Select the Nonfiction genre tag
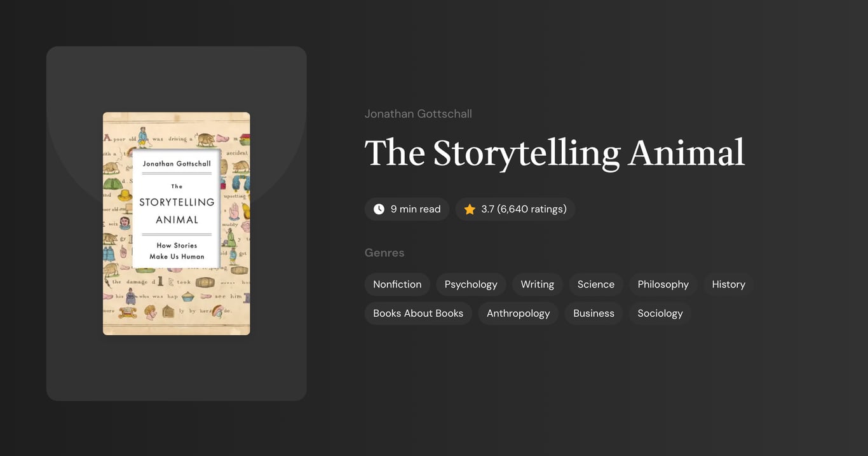 tap(397, 284)
